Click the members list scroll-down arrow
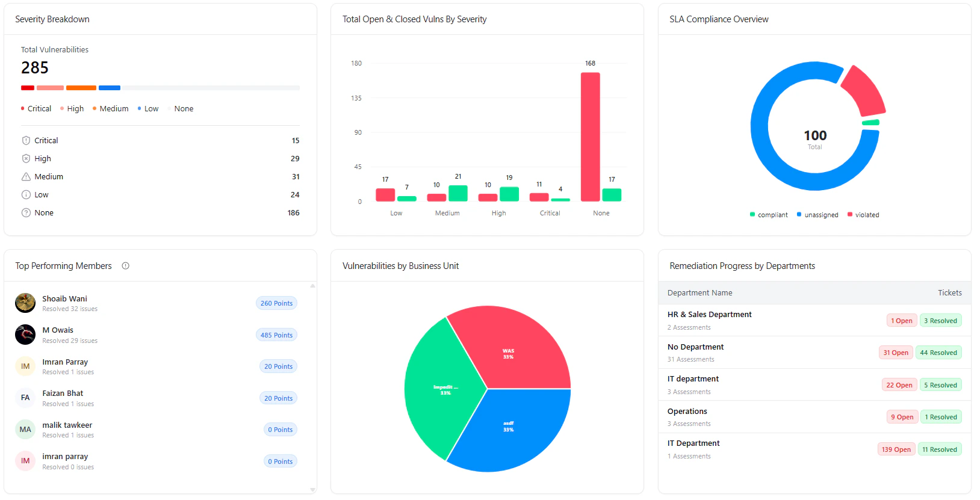 point(312,490)
